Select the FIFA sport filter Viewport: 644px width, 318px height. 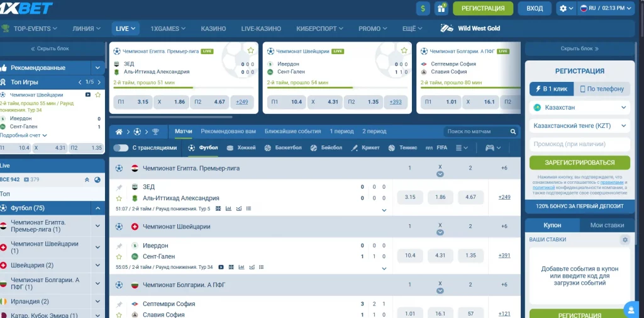click(436, 148)
